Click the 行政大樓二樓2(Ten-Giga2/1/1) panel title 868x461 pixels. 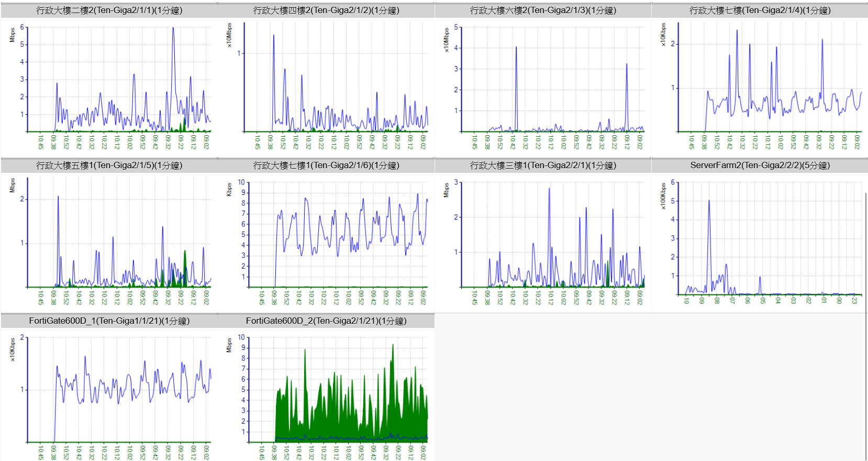109,10
